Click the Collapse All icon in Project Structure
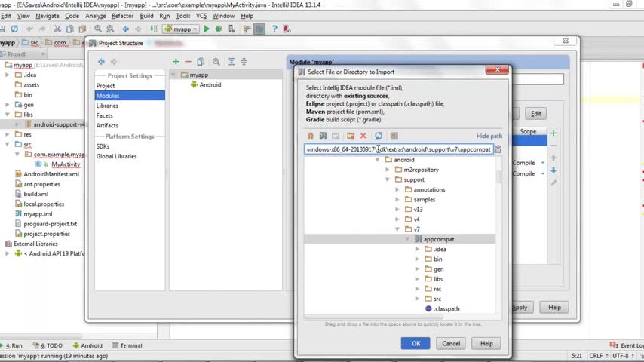Screen dimensions: 644x362 coord(244,62)
